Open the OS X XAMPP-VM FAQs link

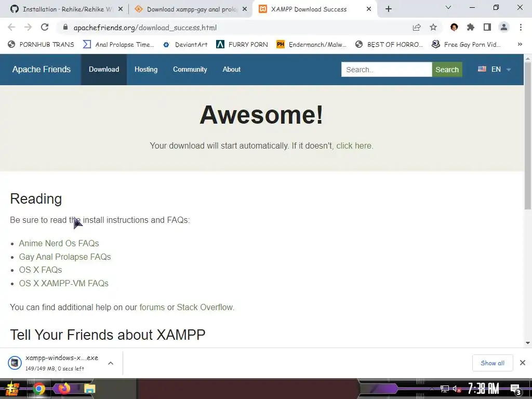pyautogui.click(x=63, y=283)
